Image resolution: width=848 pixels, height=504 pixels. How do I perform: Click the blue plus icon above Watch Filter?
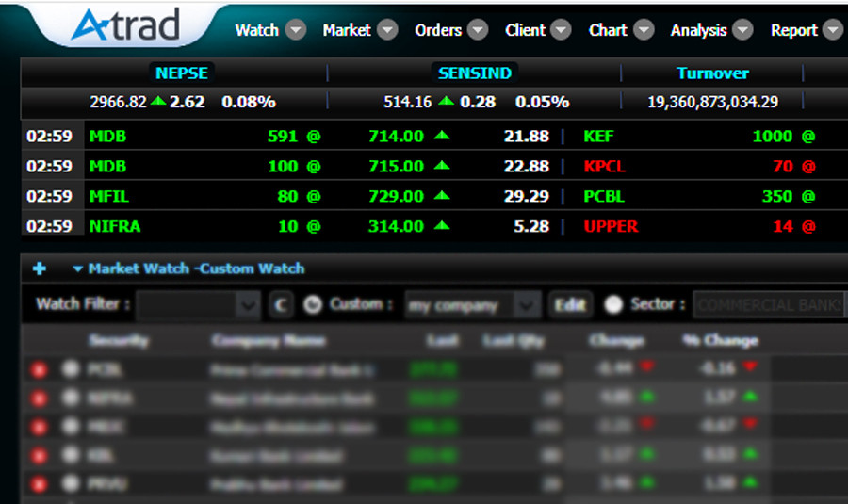coord(39,268)
